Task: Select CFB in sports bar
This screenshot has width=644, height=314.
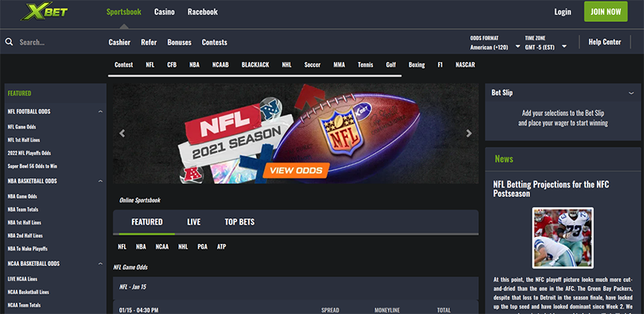Action: [172, 65]
